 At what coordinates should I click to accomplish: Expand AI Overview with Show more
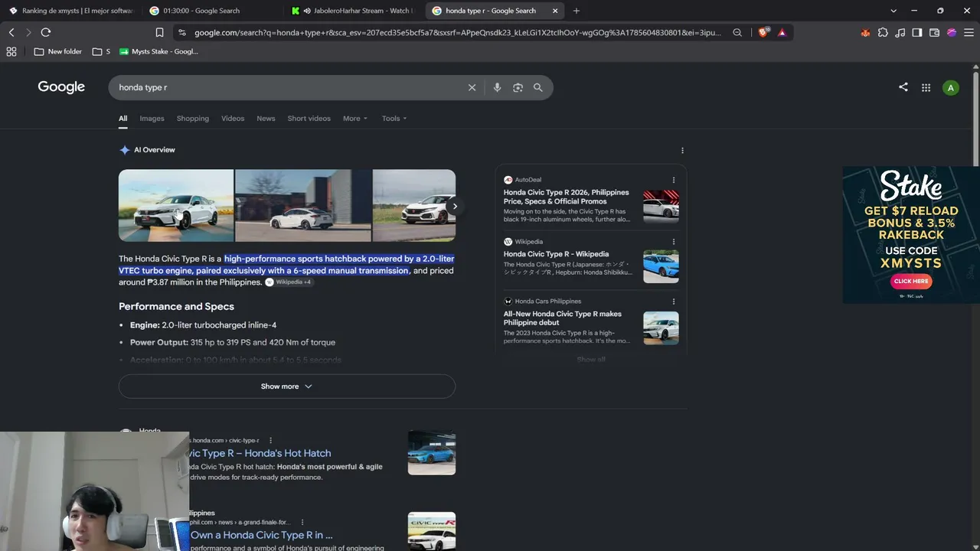(287, 386)
